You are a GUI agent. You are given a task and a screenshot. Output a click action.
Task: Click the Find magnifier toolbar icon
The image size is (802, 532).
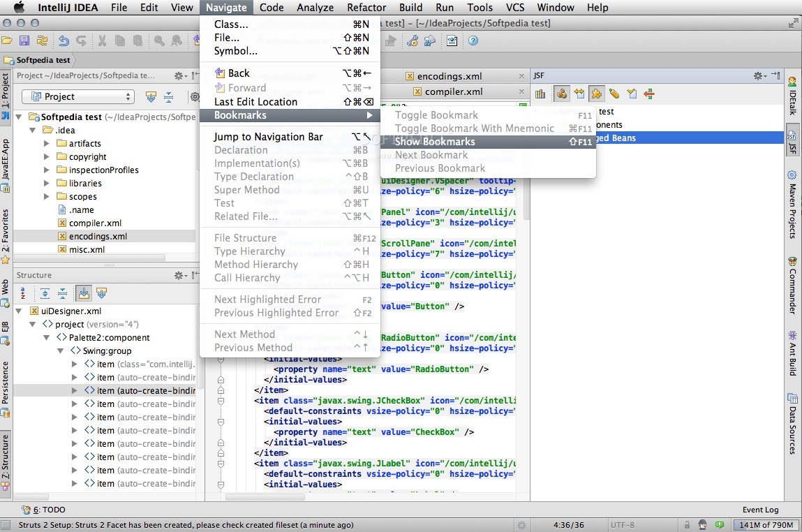coord(159,40)
